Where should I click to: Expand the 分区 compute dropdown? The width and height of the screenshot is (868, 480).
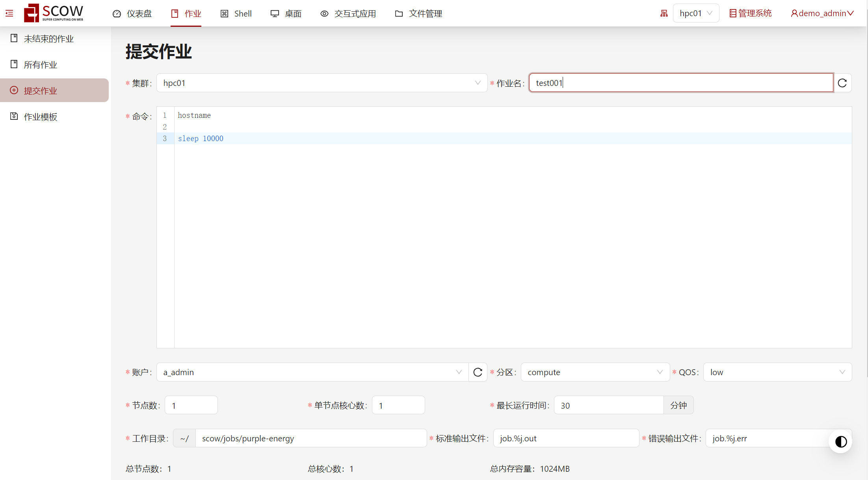pyautogui.click(x=595, y=372)
